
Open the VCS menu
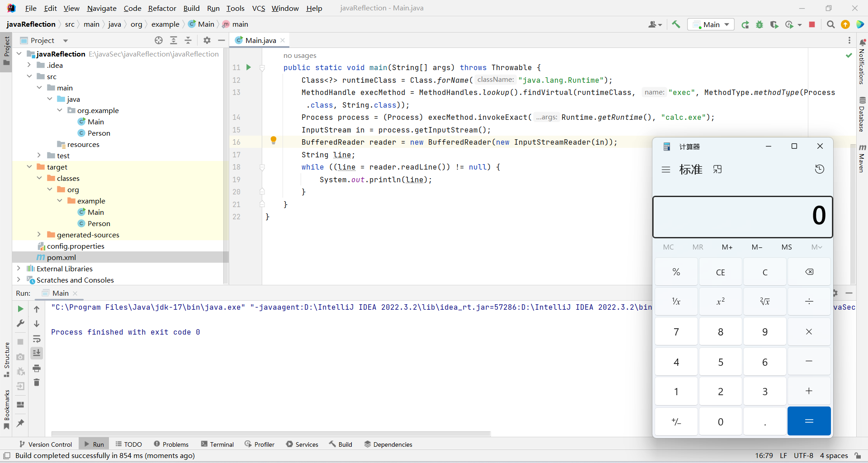[259, 8]
